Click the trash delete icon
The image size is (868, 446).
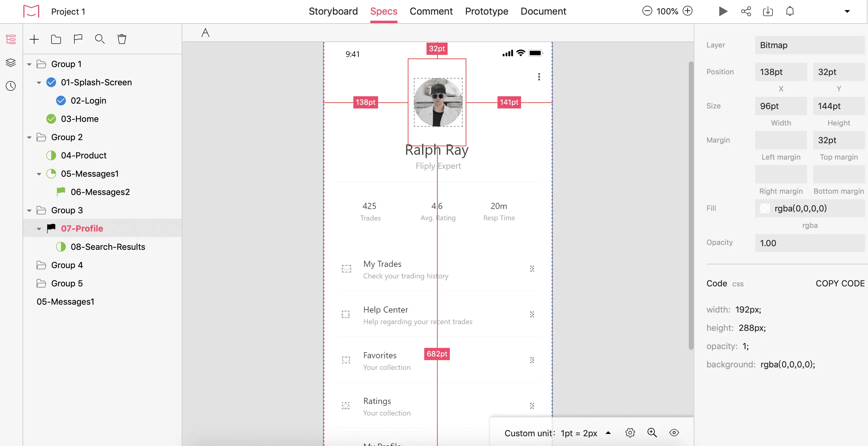click(122, 39)
